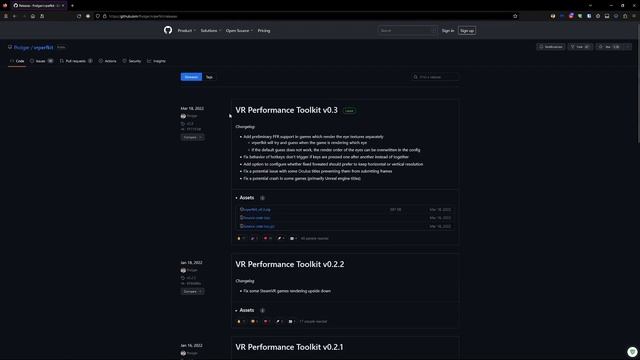
Task: Click the party (hooray) reaction on v0.3
Action: [x=254, y=238]
